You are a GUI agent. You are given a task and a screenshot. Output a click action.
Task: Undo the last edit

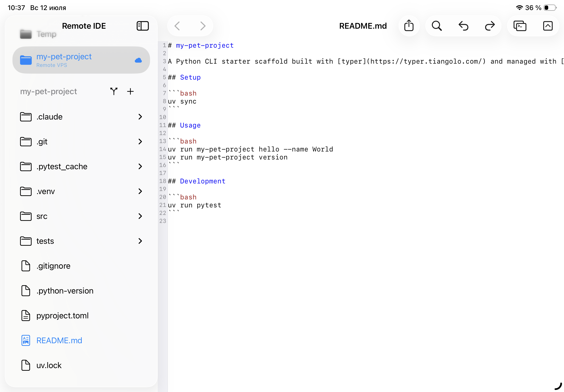(463, 26)
